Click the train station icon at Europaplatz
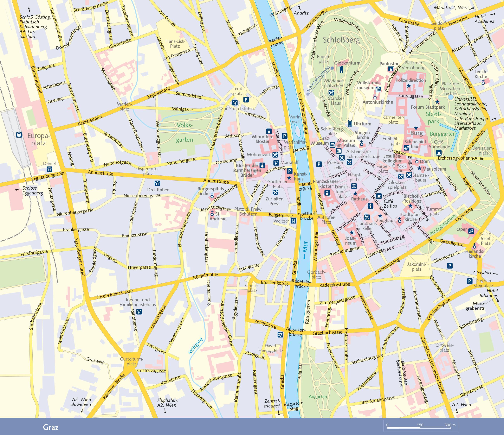 tap(19, 135)
